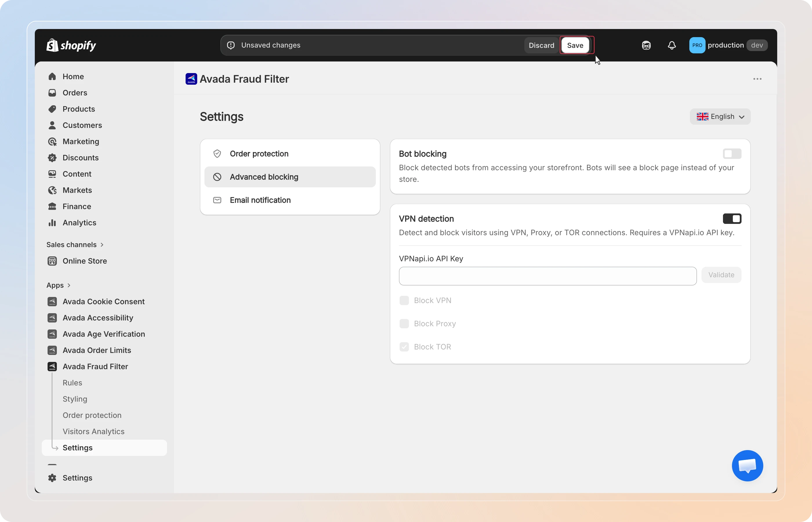Uncheck the Block TOR checkbox

(x=404, y=347)
